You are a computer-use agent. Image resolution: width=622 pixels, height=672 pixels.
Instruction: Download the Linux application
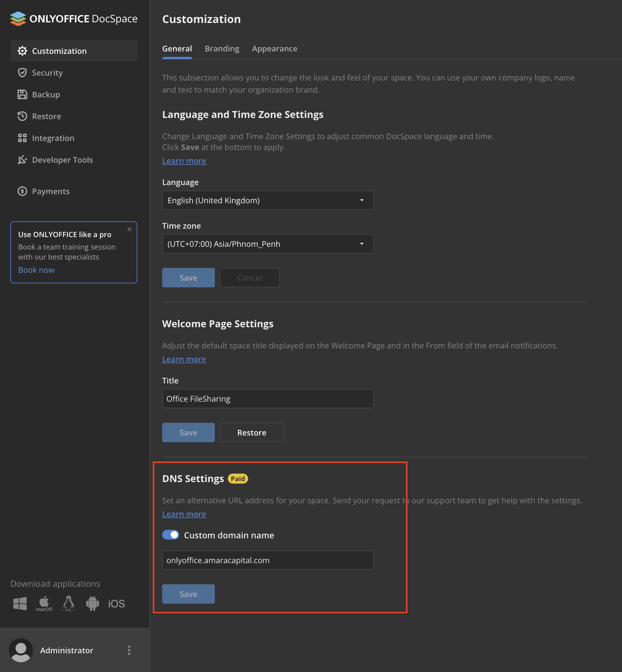click(68, 603)
